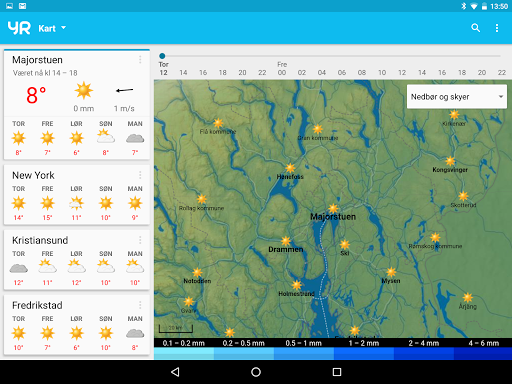Select Majorstuen's Saturday (LØR) forecast
The image size is (512, 384).
click(76, 138)
